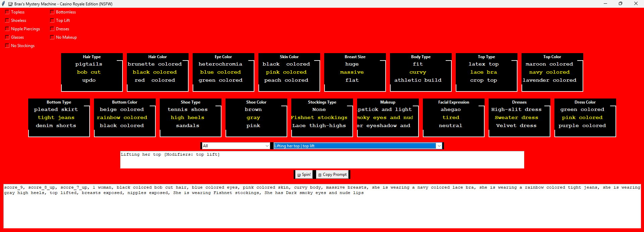Select 'Fishnet stockings' in Stockings Type reel

319,117
